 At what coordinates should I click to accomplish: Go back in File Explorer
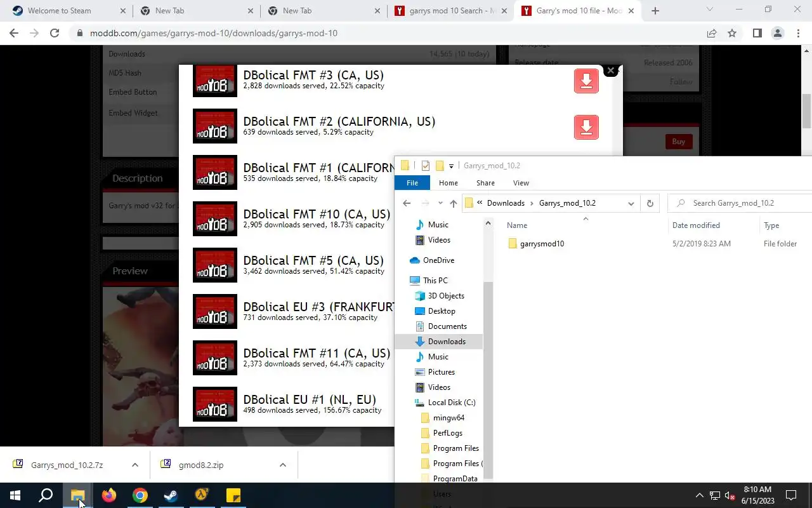click(x=407, y=203)
